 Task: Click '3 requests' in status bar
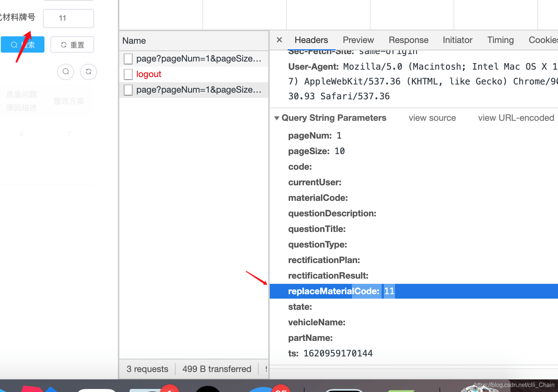coord(147,369)
